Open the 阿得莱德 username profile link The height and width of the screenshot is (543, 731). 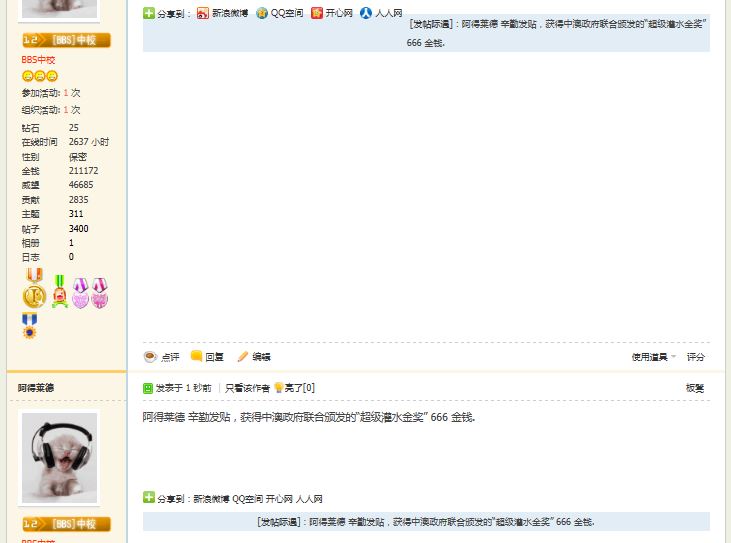click(36, 388)
